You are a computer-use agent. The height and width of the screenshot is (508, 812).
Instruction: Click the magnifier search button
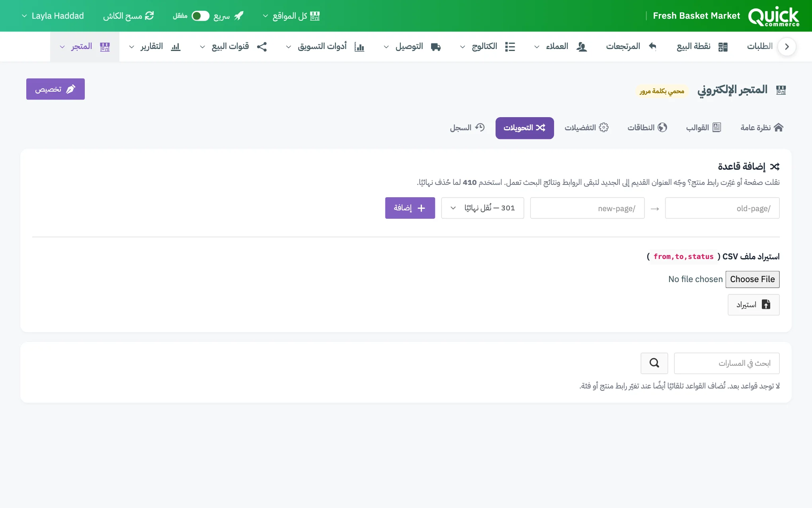click(x=654, y=363)
